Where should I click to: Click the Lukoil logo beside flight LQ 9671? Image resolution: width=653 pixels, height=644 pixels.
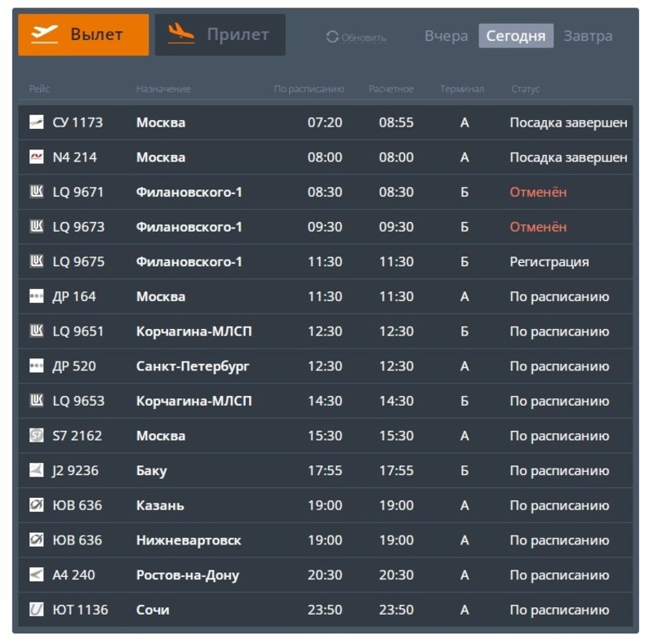click(36, 192)
